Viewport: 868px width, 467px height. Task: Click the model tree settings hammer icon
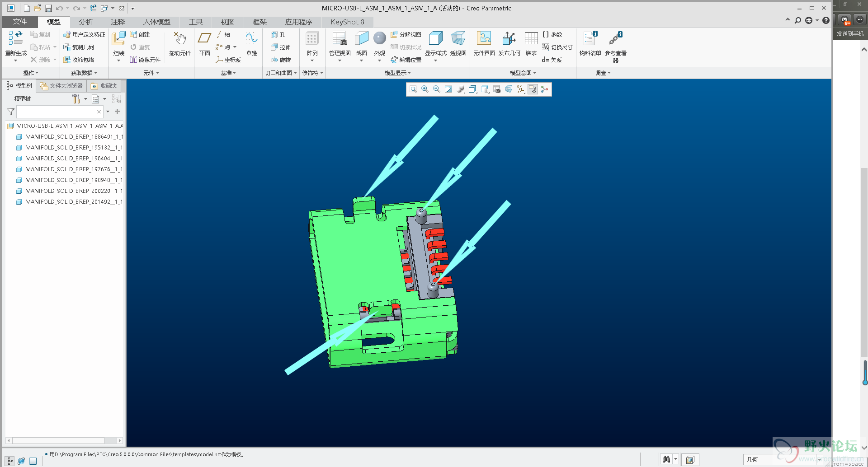coord(76,99)
